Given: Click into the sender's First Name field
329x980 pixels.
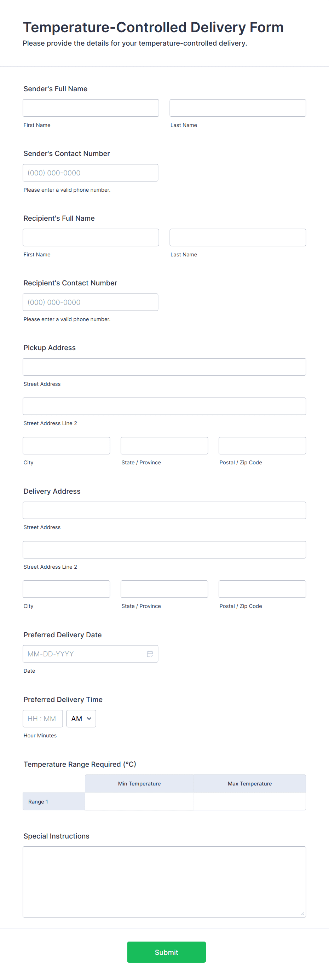Looking at the screenshot, I should coord(91,108).
